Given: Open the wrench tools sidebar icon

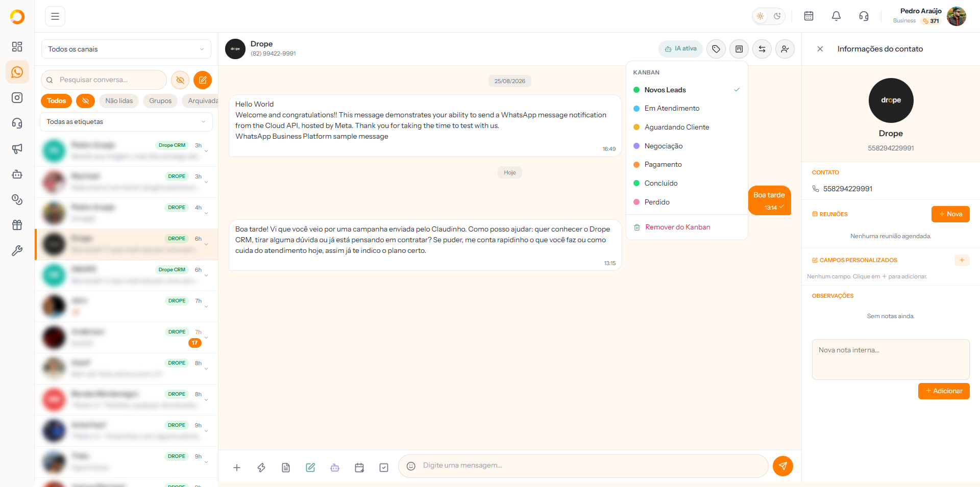Looking at the screenshot, I should point(17,250).
